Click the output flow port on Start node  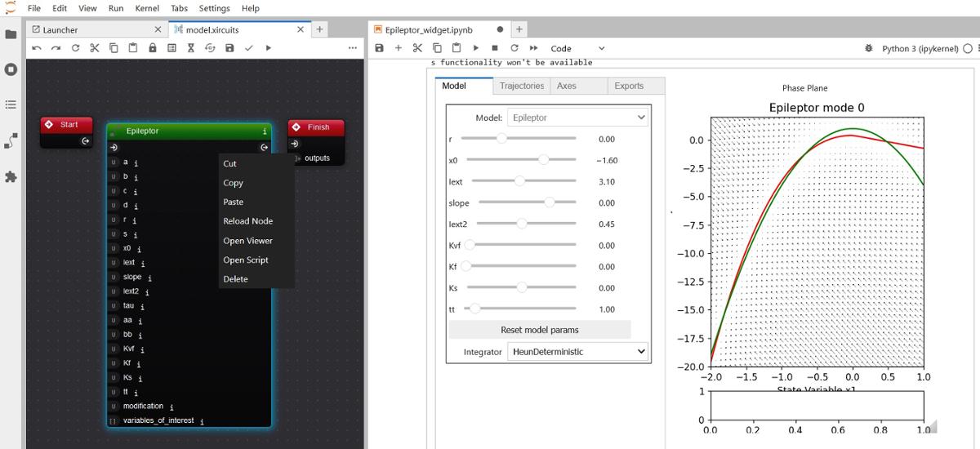click(86, 141)
